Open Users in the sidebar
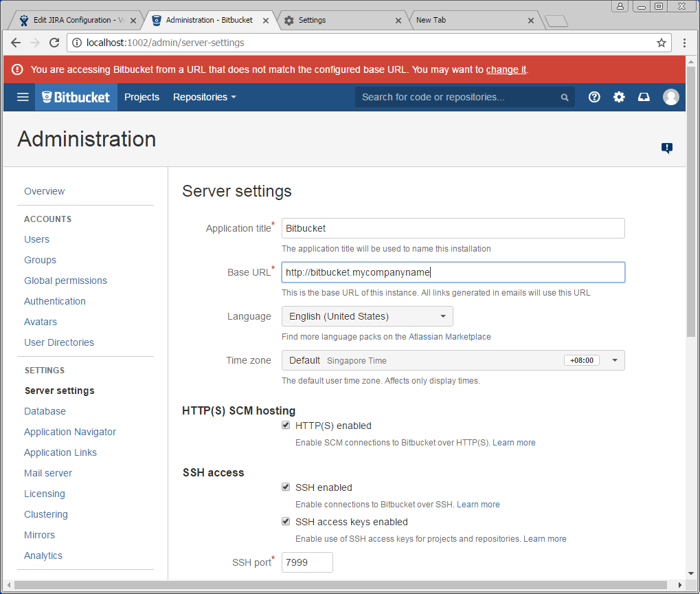 [x=36, y=239]
